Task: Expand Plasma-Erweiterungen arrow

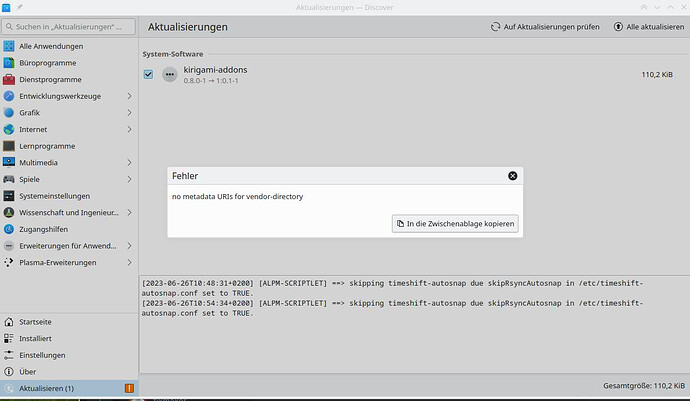Action: pos(129,262)
